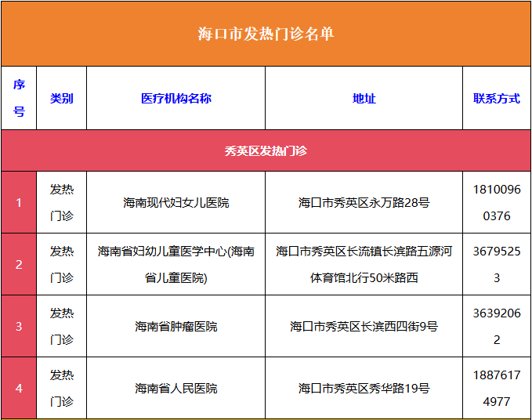This screenshot has height=420, width=532.
Task: Click address 长流镇长滨路五源河体育馆北行50米路西
Action: click(x=364, y=264)
